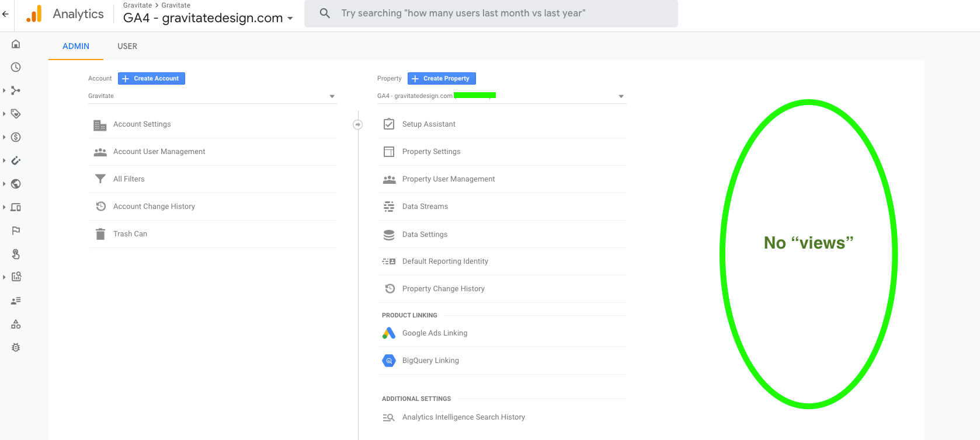Expand the sidebar arrow beside the tag icon
The image size is (980, 440).
[x=4, y=114]
